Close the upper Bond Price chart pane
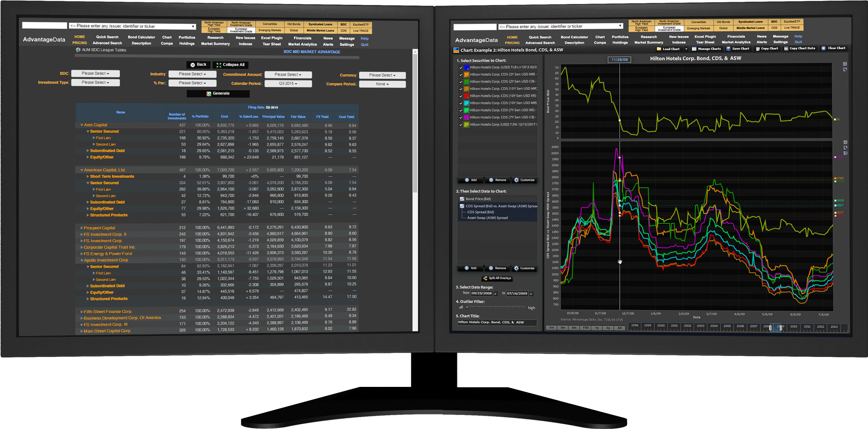This screenshot has height=429, width=868. [x=845, y=64]
